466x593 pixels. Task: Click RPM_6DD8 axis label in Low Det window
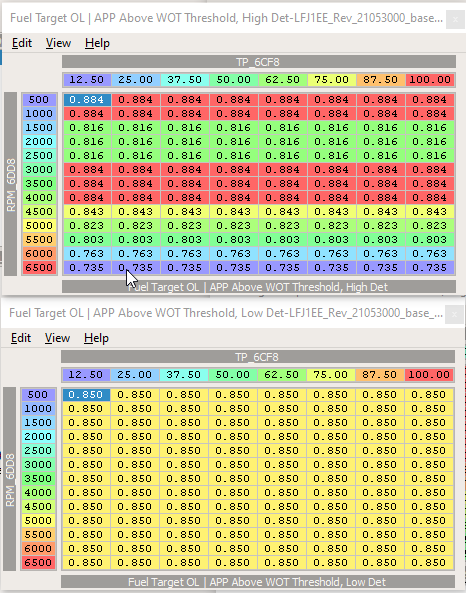point(10,479)
